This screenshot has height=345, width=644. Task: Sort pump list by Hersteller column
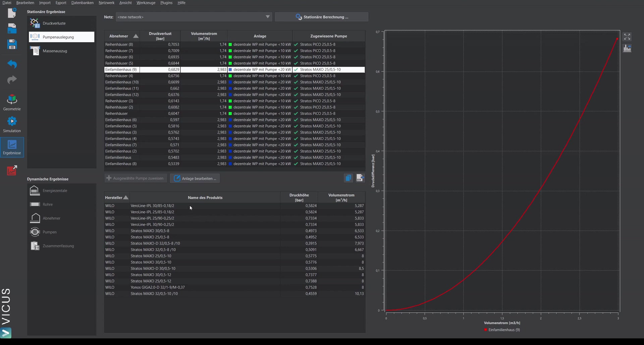pyautogui.click(x=117, y=198)
